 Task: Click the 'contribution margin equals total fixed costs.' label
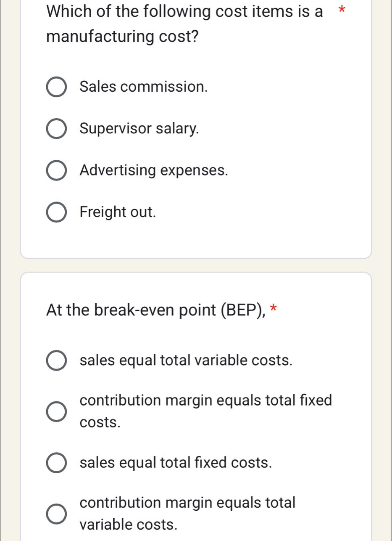coord(206,411)
